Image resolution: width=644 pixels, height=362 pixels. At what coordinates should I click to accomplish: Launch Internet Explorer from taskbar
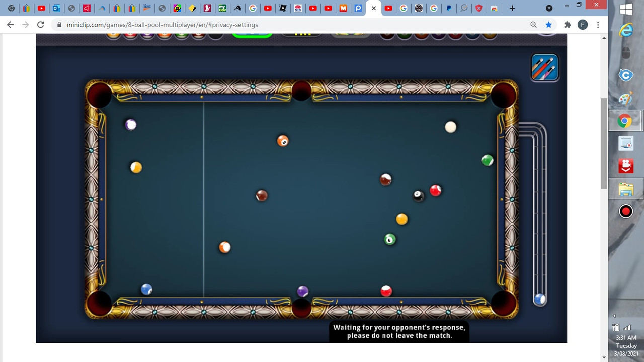pyautogui.click(x=626, y=31)
